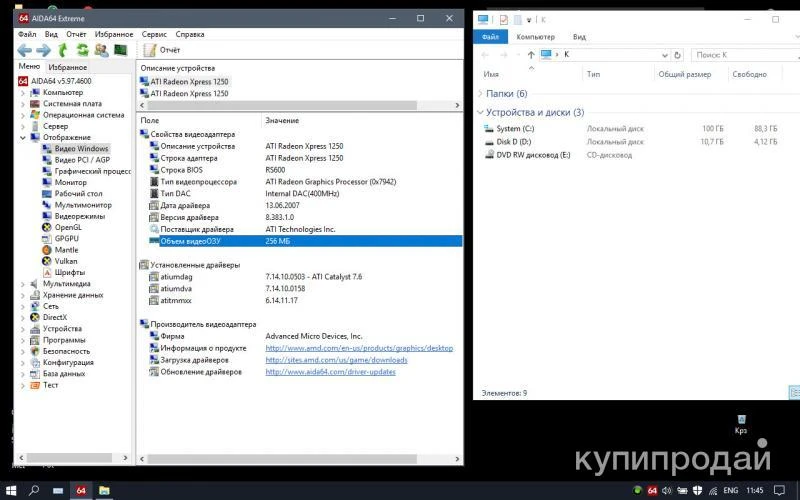Select OpenGL in the Display tree

(68, 227)
